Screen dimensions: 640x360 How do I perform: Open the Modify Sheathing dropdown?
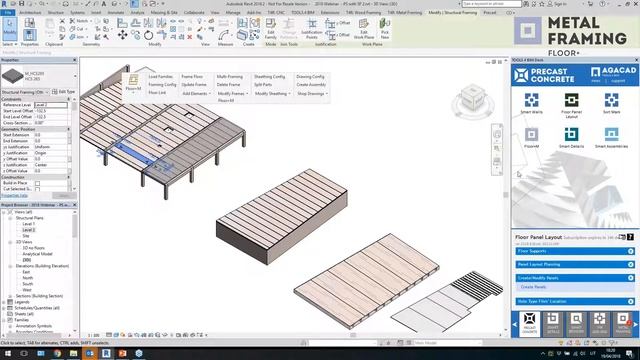click(x=272, y=93)
